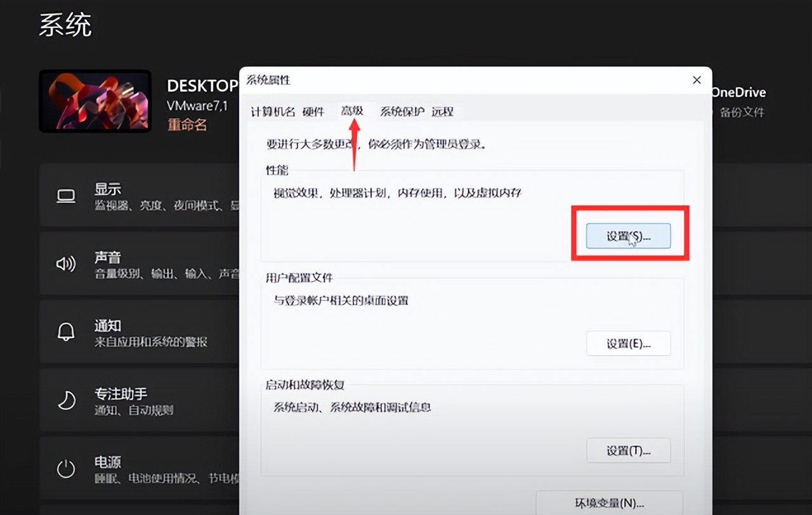The image size is (812, 515).
Task: Click the 电源 power icon
Action: pos(66,468)
